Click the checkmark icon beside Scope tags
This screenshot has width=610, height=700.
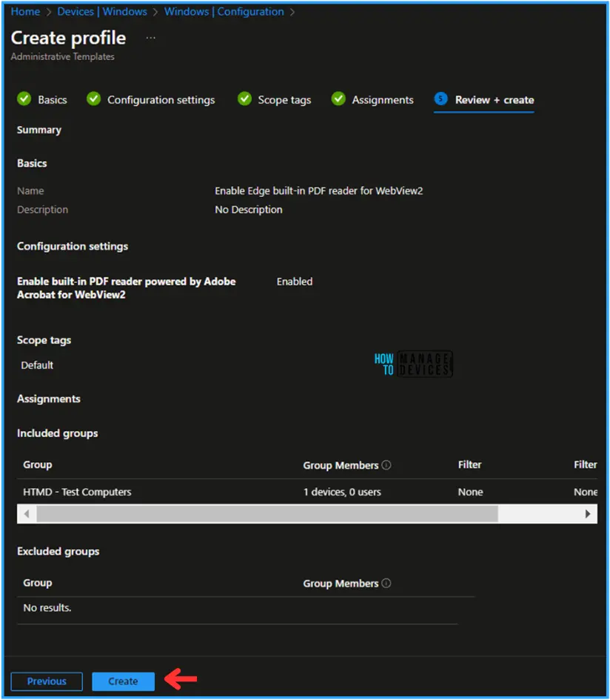(244, 99)
